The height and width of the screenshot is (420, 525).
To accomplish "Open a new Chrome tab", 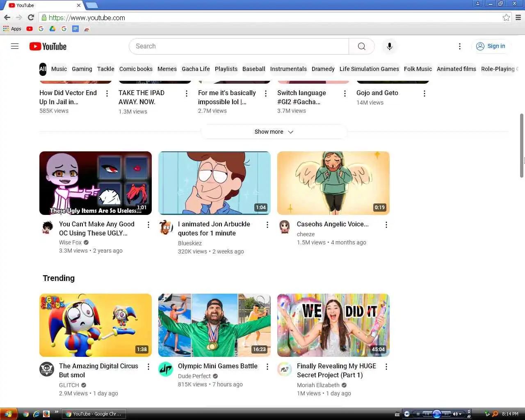I will (x=92, y=5).
